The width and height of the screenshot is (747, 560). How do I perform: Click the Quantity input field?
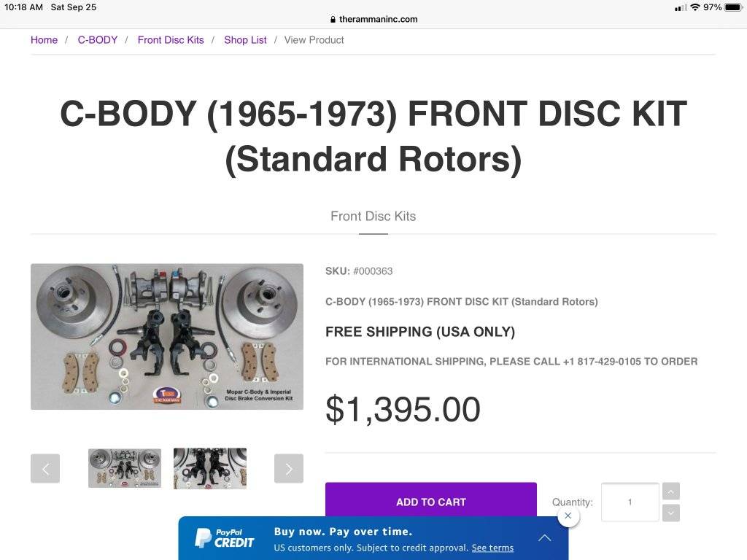click(630, 502)
